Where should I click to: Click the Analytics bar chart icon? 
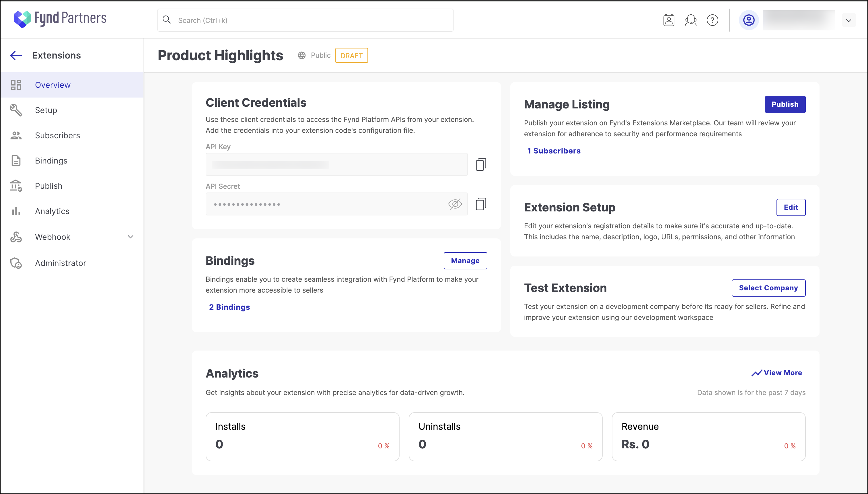(x=16, y=211)
